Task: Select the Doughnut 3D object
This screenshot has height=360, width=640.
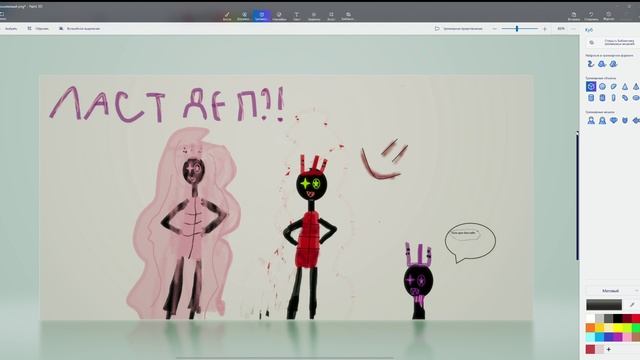Action: (x=636, y=98)
